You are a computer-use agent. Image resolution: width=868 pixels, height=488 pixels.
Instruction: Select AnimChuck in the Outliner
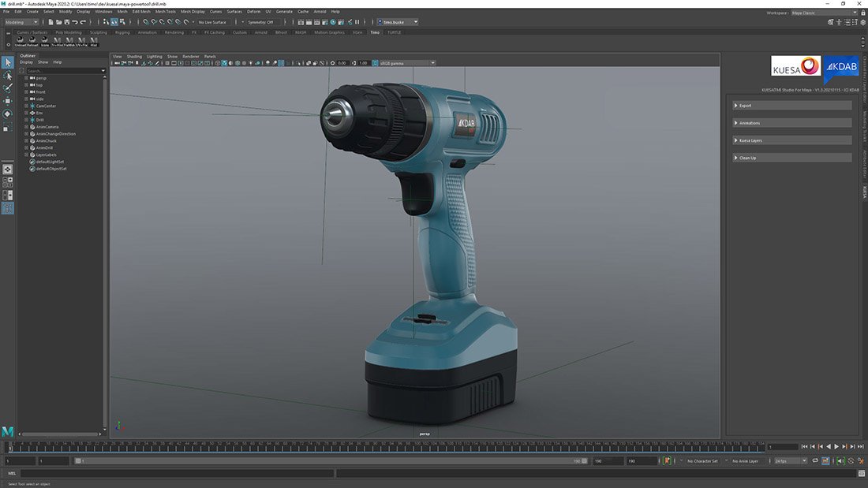(46, 141)
